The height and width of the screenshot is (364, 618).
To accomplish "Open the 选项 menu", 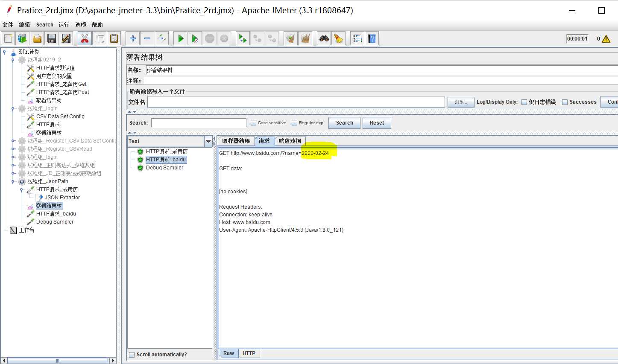I will [80, 25].
